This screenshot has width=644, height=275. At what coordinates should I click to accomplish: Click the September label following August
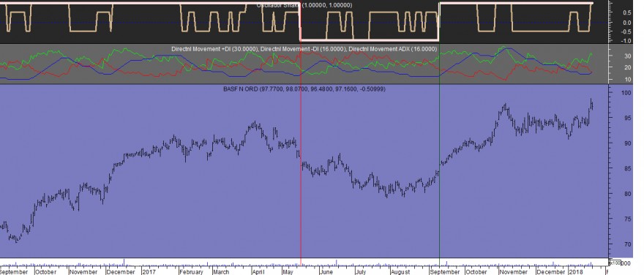click(x=446, y=272)
